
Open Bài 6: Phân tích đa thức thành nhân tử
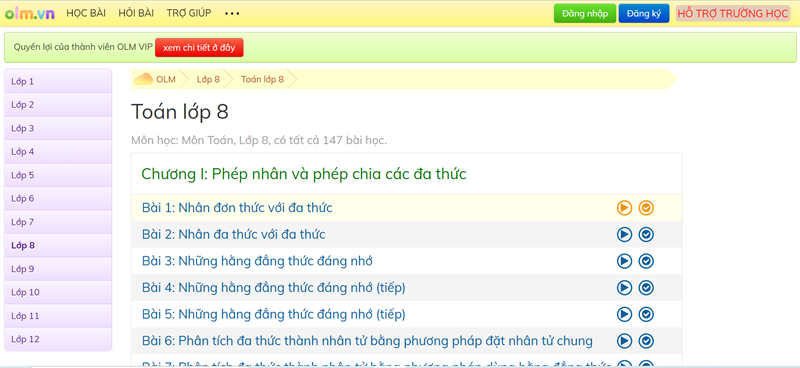point(367,341)
